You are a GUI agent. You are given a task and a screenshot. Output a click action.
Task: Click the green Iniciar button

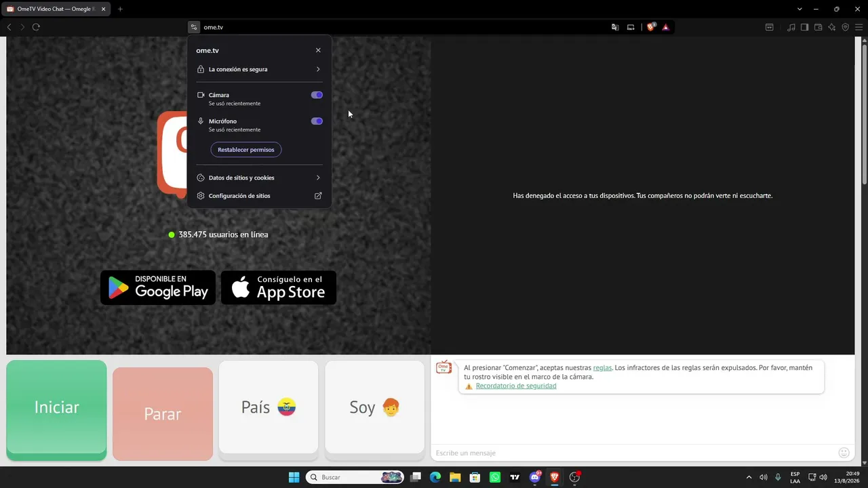(x=56, y=407)
